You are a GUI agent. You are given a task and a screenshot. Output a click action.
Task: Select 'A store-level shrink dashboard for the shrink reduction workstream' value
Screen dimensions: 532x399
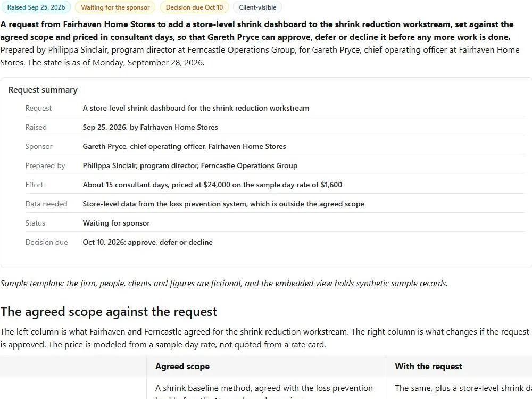[x=196, y=108]
